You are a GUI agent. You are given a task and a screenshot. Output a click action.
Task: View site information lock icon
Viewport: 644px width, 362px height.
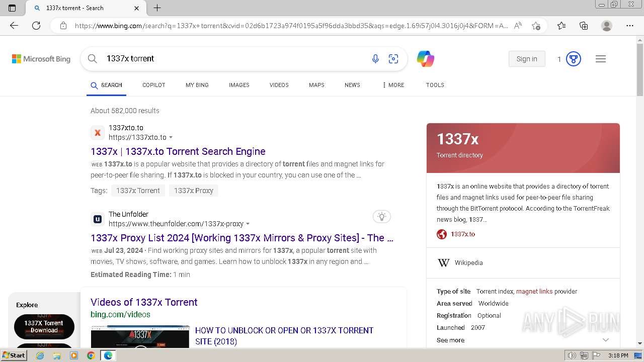point(63,26)
